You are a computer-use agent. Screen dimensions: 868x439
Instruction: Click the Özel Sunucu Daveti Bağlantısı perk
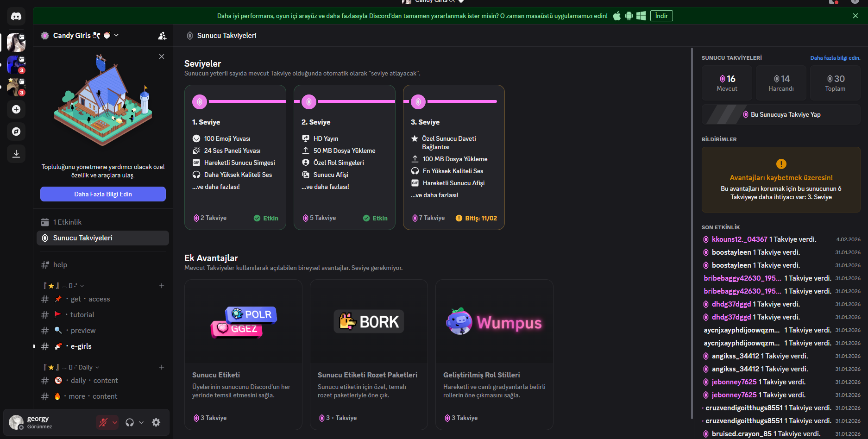(443, 143)
